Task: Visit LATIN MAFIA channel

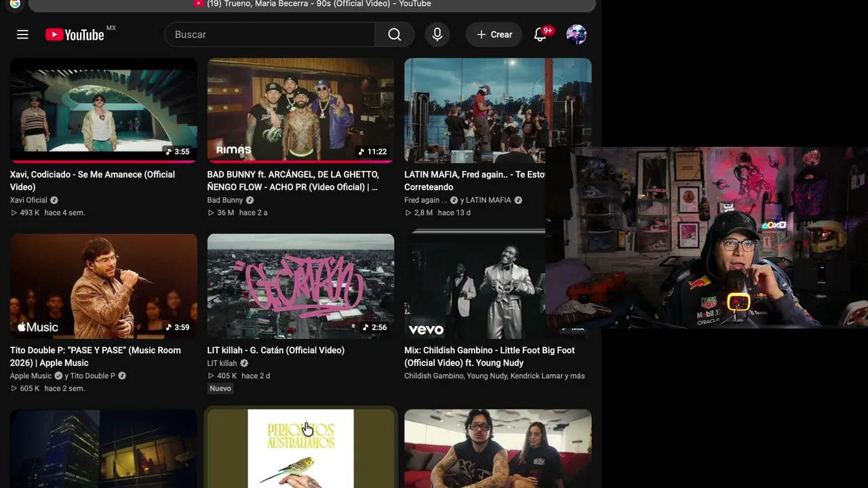Action: point(489,200)
